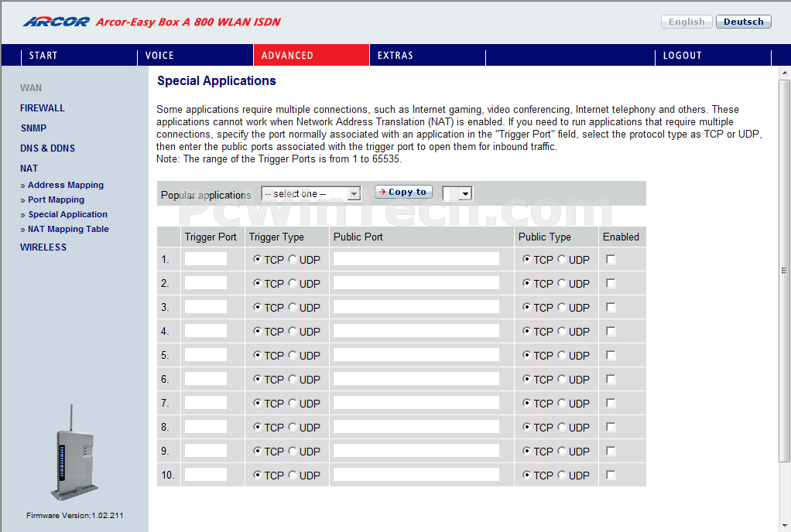Enable the rule in row 9
This screenshot has height=532, width=791.
click(x=611, y=451)
